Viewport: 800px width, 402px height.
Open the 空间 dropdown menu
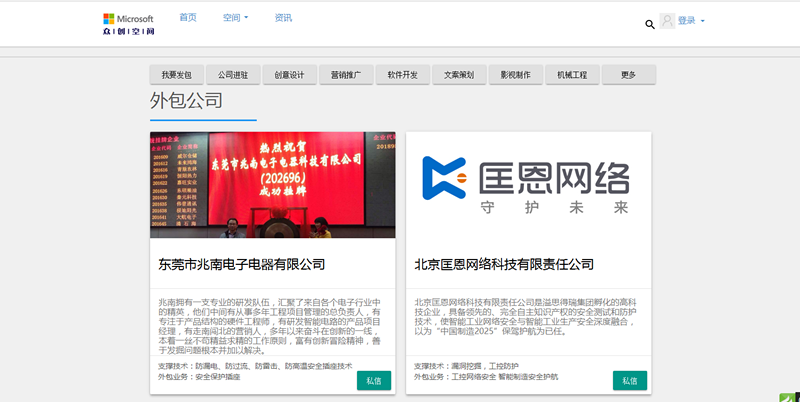coord(235,18)
